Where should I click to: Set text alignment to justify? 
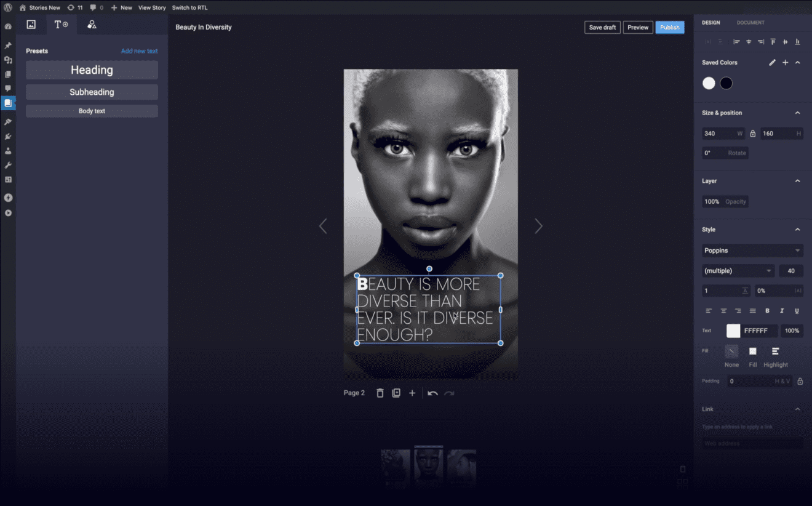point(753,311)
